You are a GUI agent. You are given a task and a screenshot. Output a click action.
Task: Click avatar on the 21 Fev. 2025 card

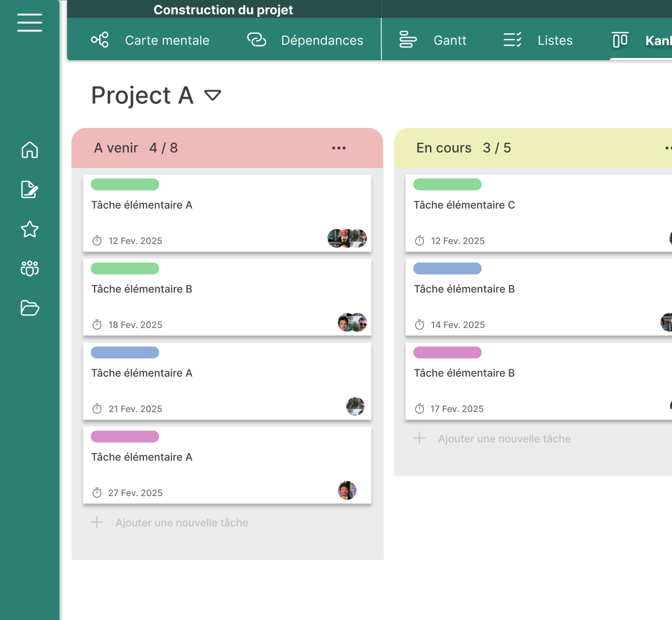[355, 406]
